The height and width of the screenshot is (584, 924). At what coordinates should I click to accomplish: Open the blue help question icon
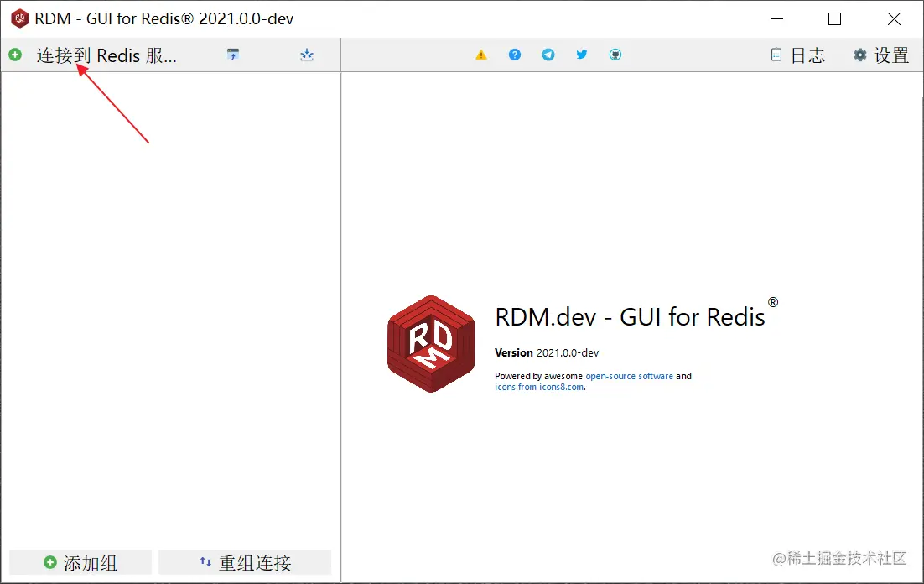pos(515,55)
